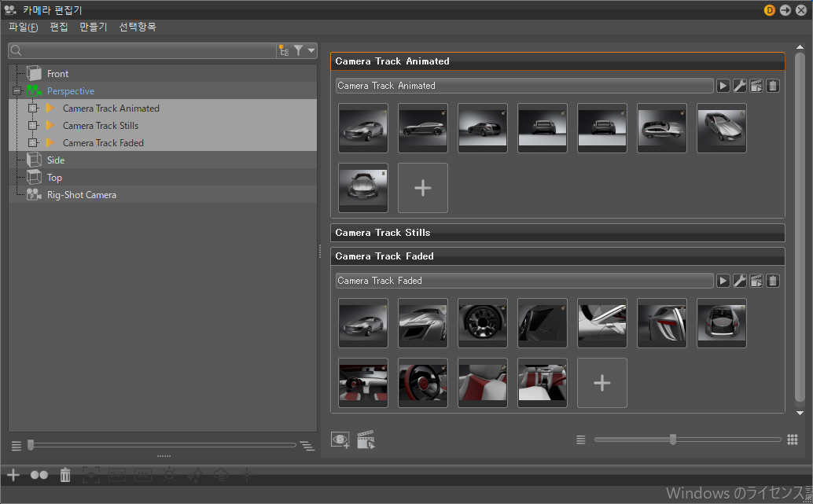Click the collapse-all lines icon left of tree slider
Screen dimensions: 813x504
tap(16, 445)
